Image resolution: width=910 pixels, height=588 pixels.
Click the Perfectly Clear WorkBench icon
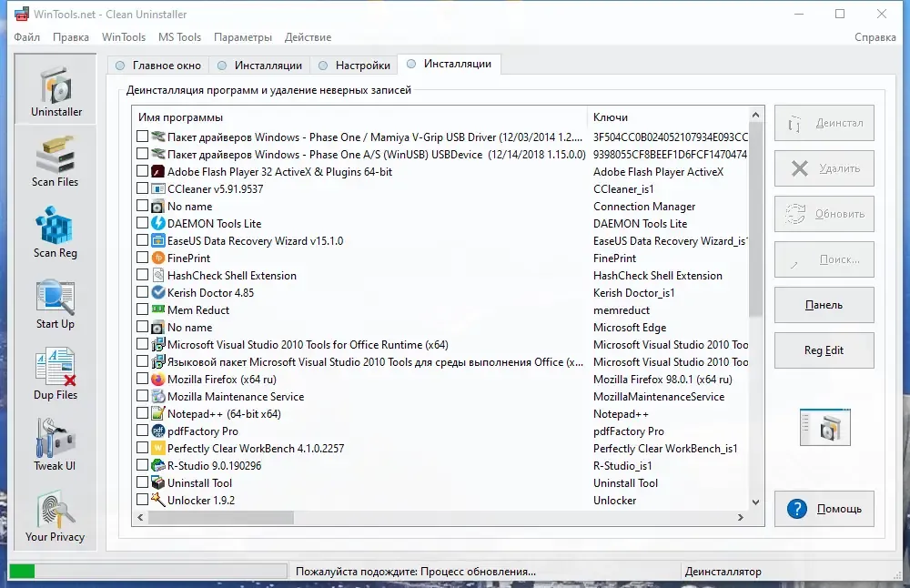click(157, 448)
